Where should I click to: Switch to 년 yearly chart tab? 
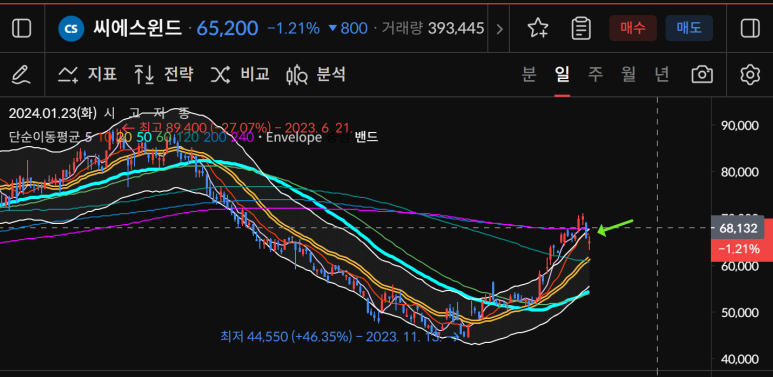point(662,75)
